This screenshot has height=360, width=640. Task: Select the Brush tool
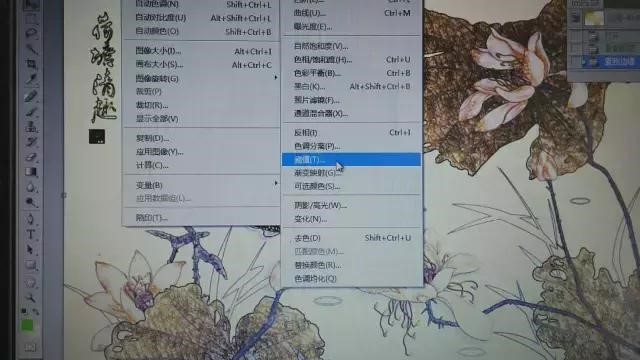(x=31, y=111)
